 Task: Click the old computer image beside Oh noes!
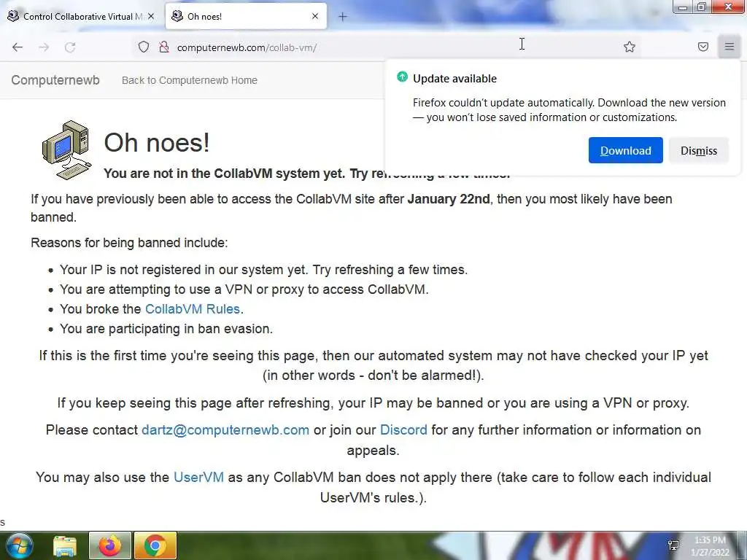[66, 149]
